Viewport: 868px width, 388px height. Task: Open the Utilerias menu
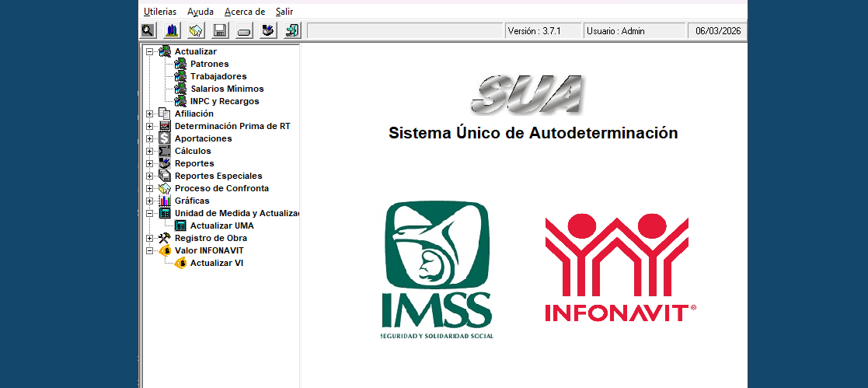pyautogui.click(x=160, y=12)
